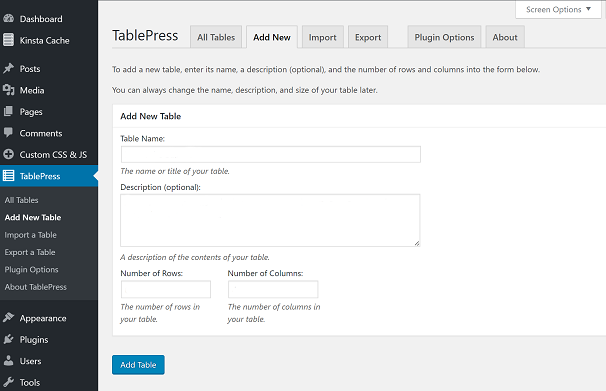Screen dimensions: 606x391
Task: Open Export a Table submenu link
Action: [x=30, y=252]
